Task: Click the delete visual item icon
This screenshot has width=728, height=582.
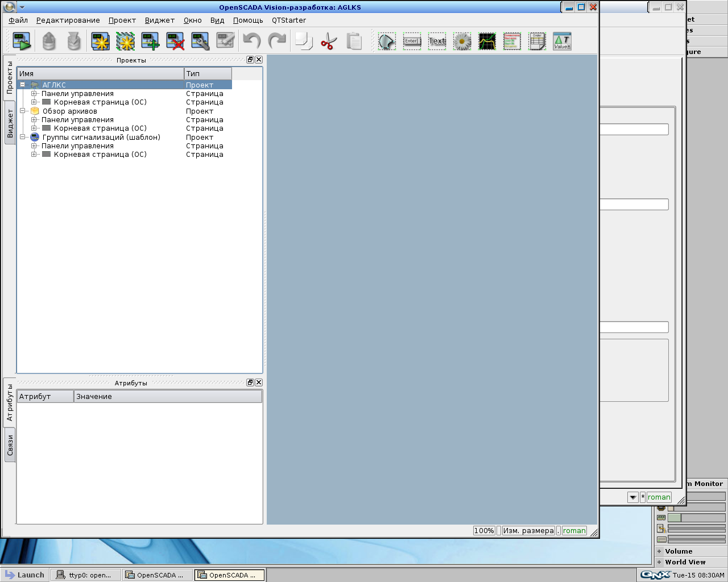Action: point(175,41)
